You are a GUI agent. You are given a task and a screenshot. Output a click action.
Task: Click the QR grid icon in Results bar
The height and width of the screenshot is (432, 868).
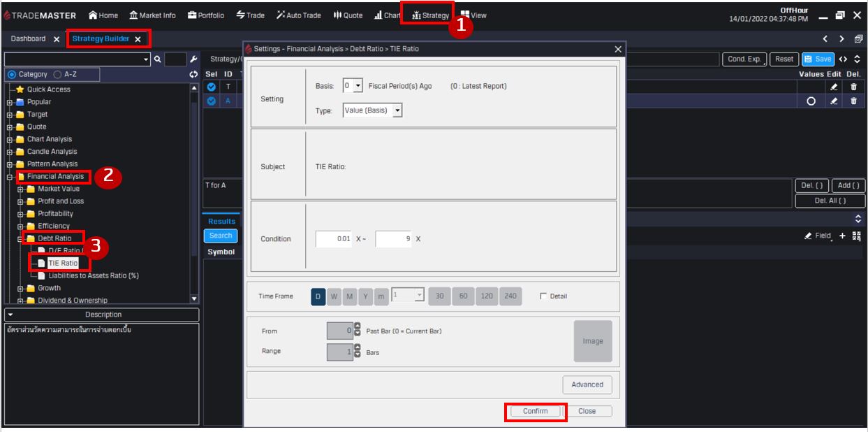857,236
